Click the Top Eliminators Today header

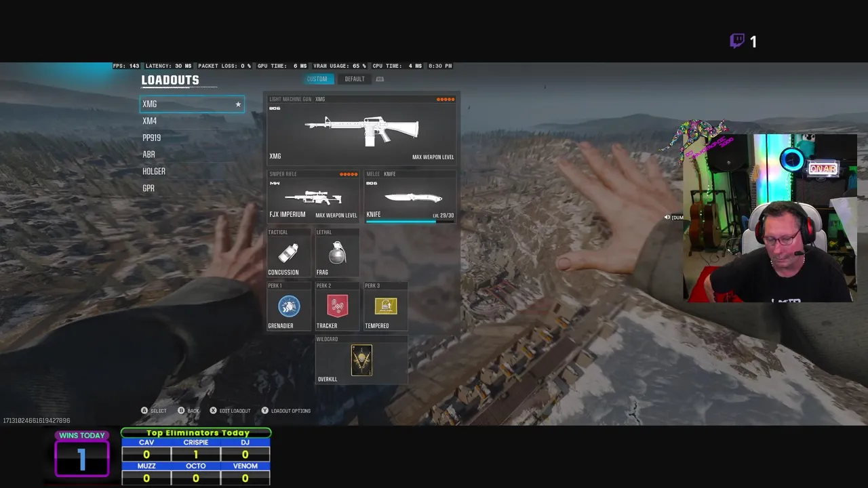(197, 432)
